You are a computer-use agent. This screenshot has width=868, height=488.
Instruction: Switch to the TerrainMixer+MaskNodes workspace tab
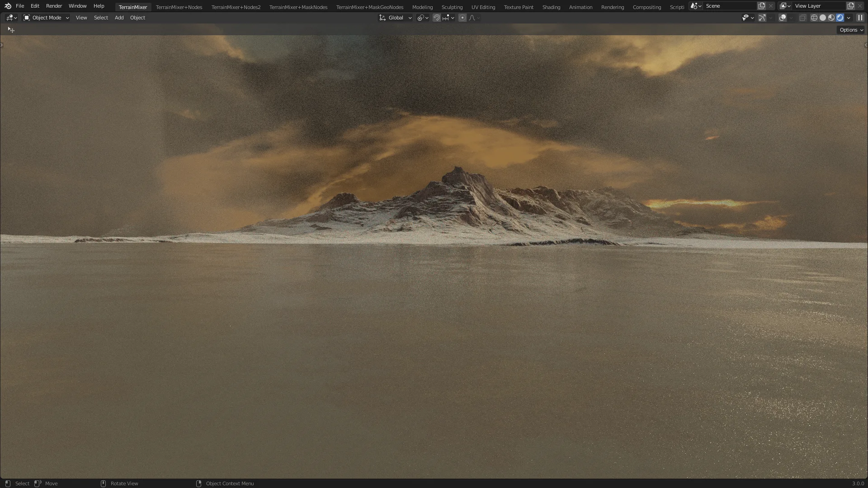pos(298,7)
